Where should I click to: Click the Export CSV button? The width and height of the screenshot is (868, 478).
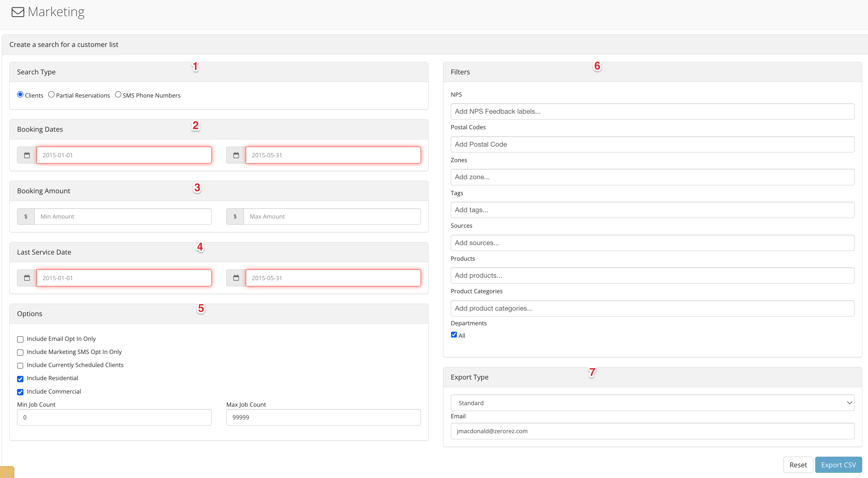point(838,465)
